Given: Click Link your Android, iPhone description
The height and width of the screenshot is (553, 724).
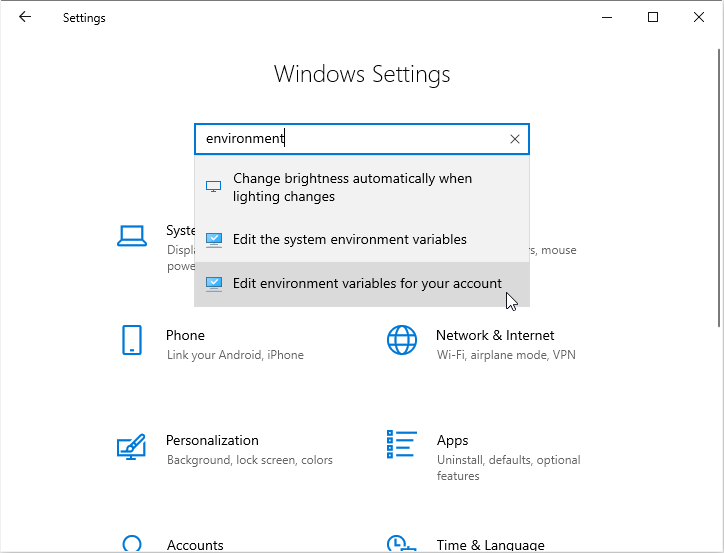Looking at the screenshot, I should pyautogui.click(x=235, y=355).
